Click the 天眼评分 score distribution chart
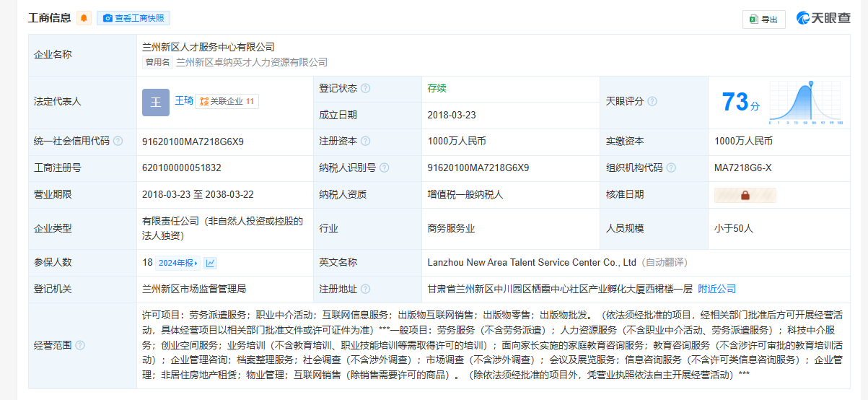This screenshot has width=868, height=400. tap(806, 103)
